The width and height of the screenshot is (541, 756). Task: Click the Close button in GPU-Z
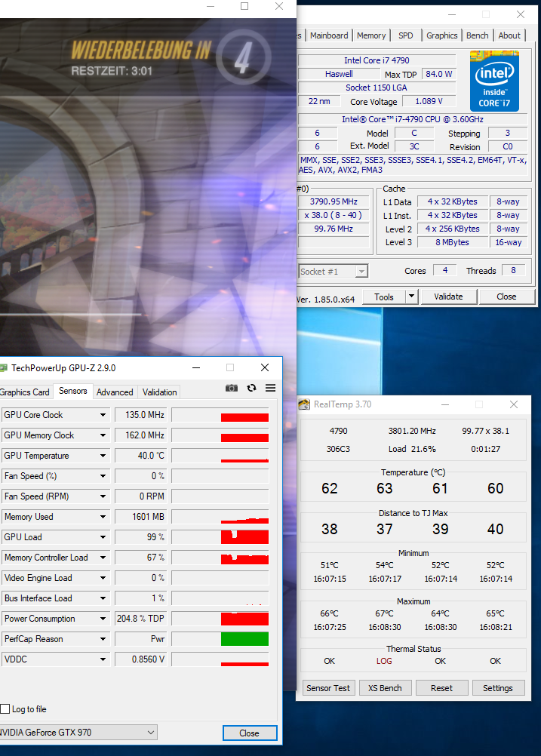[249, 733]
